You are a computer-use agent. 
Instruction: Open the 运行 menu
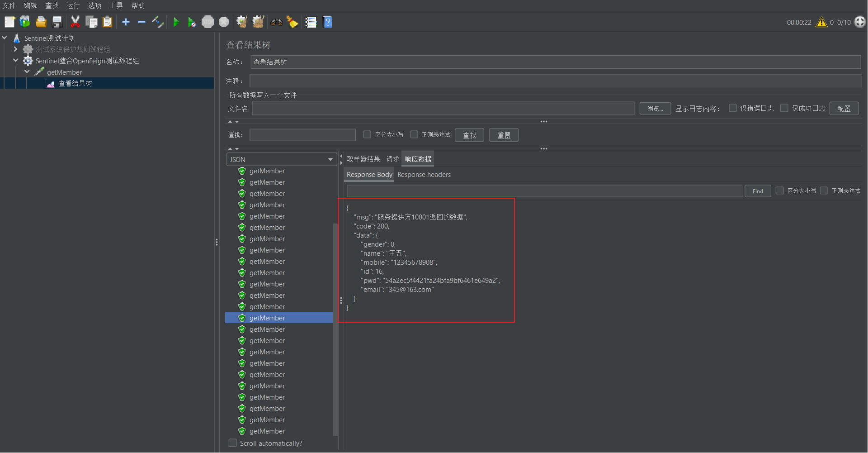73,5
